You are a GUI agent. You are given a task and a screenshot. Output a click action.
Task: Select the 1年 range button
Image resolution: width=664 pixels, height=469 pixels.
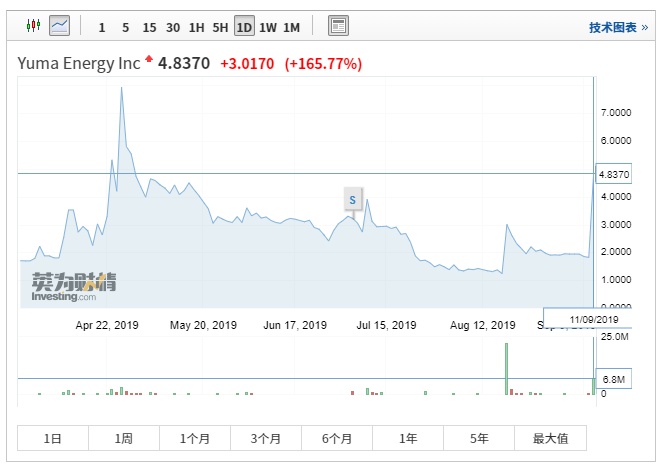pyautogui.click(x=408, y=438)
